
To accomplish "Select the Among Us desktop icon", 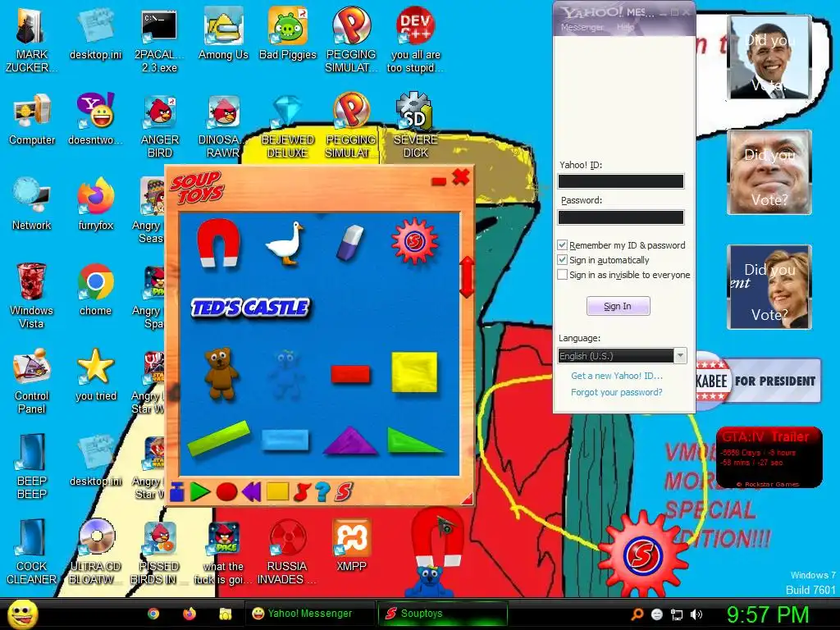I will (223, 34).
